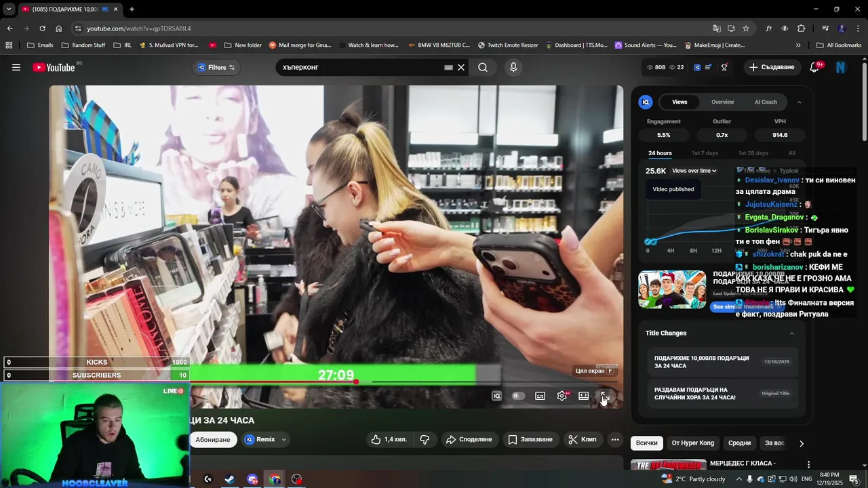868x488 pixels.
Task: Open Steam from the taskbar
Action: (230, 479)
